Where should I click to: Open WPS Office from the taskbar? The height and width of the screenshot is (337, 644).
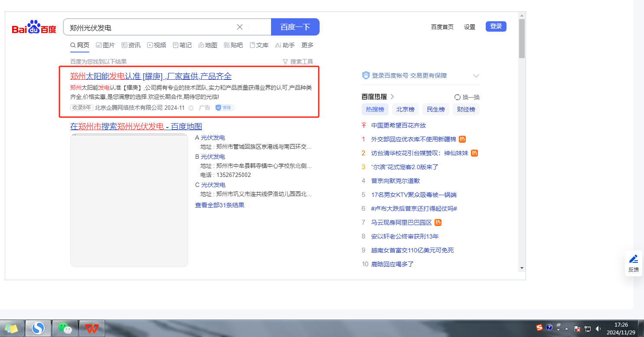pyautogui.click(x=92, y=329)
